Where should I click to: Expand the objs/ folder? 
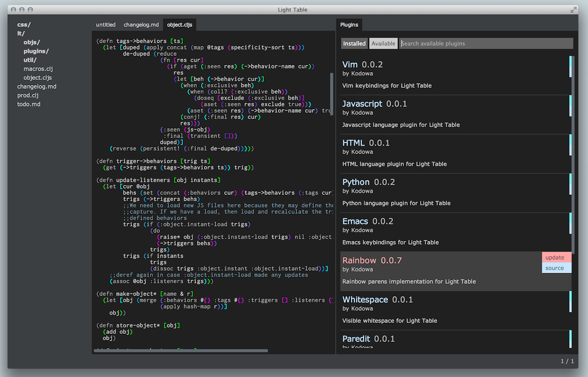(32, 42)
